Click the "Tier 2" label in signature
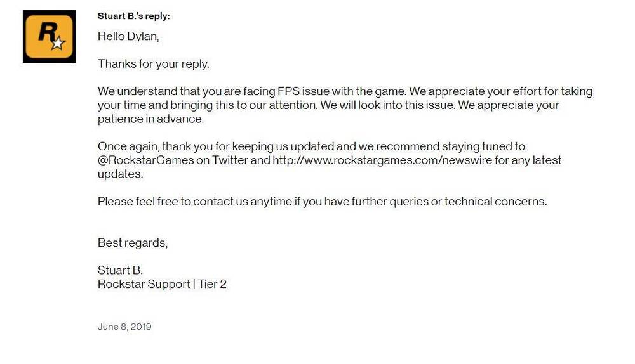This screenshot has width=635, height=364. click(212, 284)
